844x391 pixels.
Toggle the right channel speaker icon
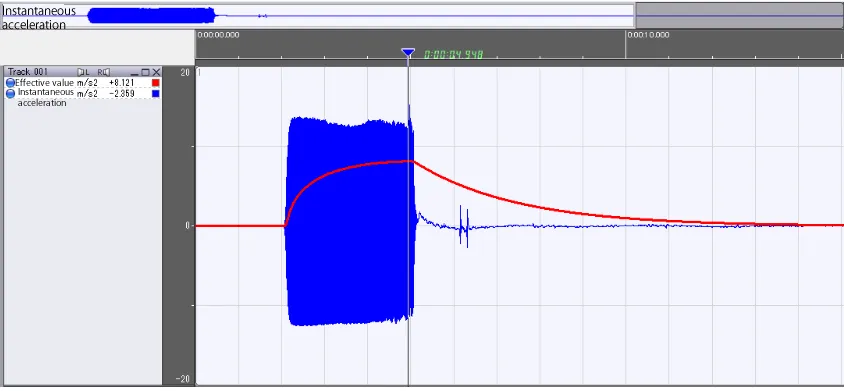[x=104, y=72]
